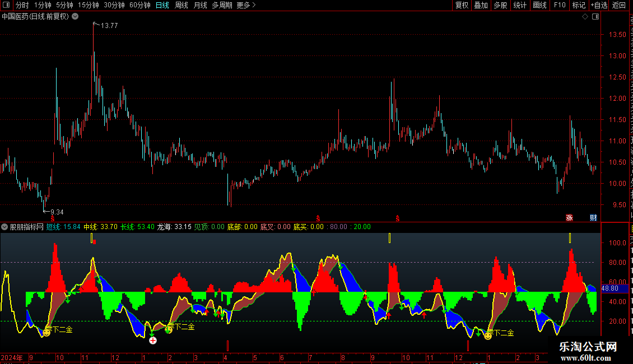
Task: Select the 15分钟 period tab
Action: point(89,5)
